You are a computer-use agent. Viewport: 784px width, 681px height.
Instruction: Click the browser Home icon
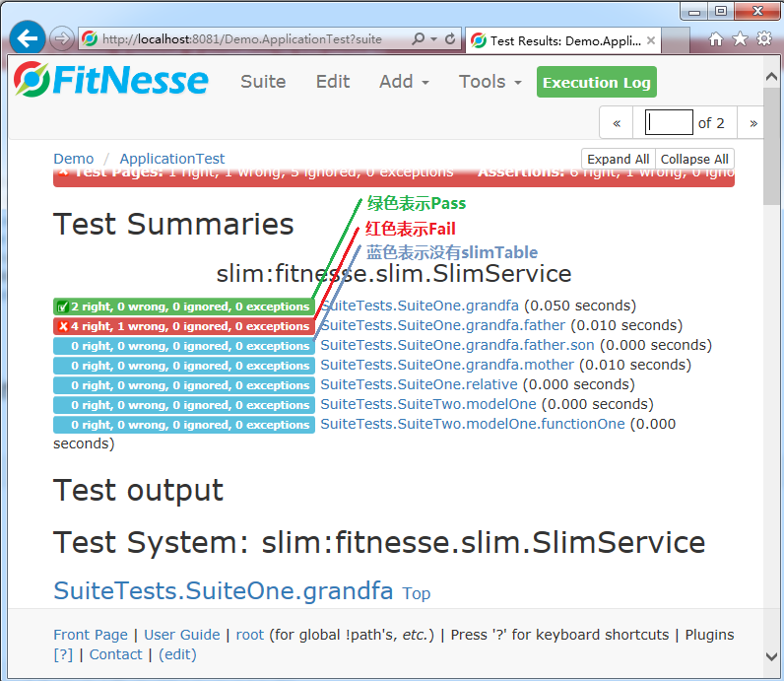[716, 38]
